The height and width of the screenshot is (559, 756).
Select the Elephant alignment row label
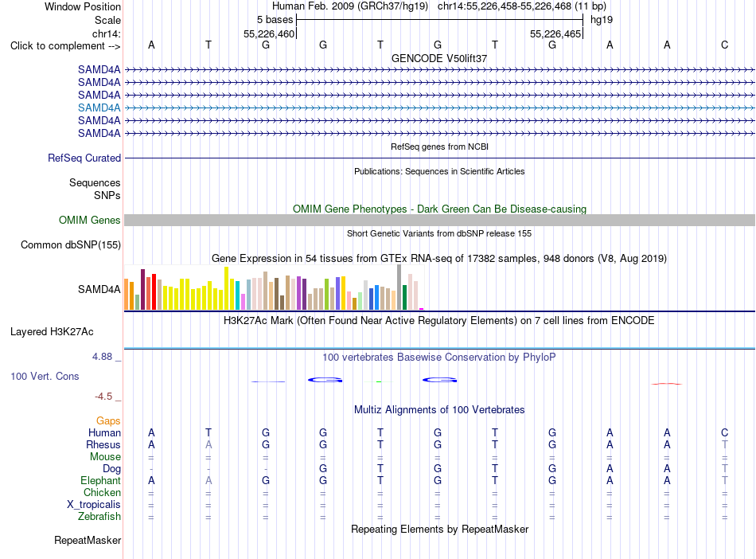pos(101,480)
